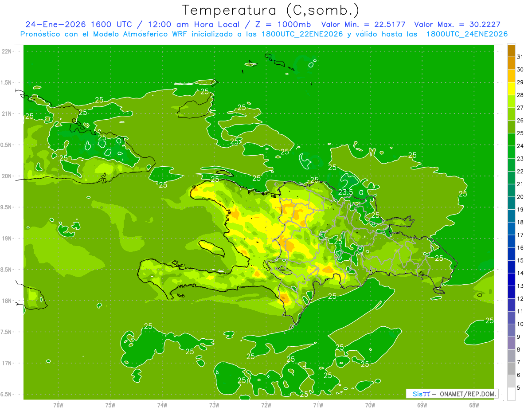Click the '70W' longitude label
Image resolution: width=532 pixels, height=411 pixels.
pos(370,405)
